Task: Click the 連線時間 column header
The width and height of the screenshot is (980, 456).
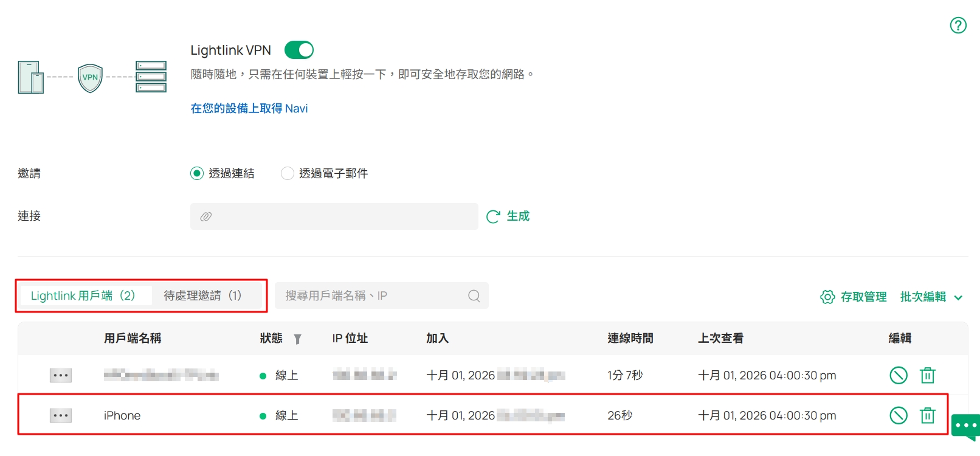Action: pos(630,338)
